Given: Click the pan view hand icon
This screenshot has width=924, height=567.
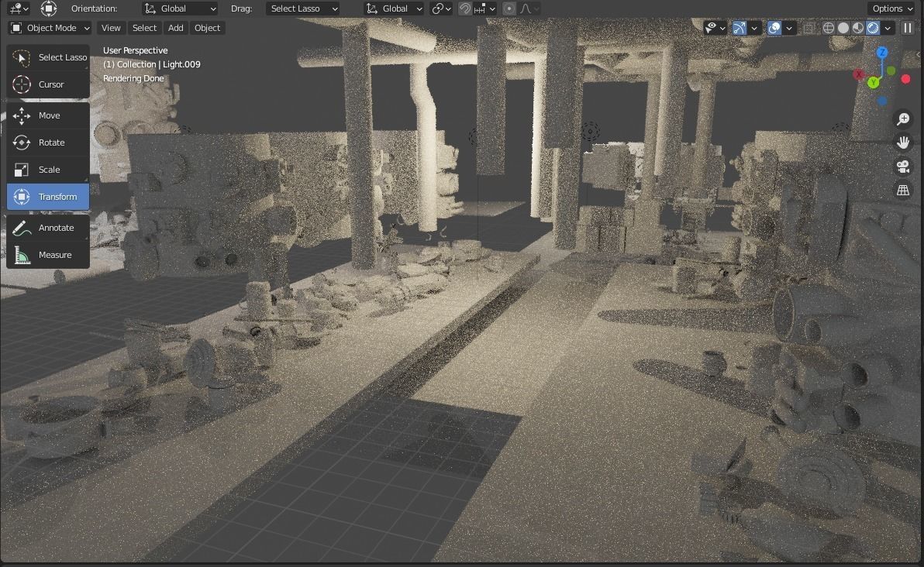Looking at the screenshot, I should (x=903, y=143).
